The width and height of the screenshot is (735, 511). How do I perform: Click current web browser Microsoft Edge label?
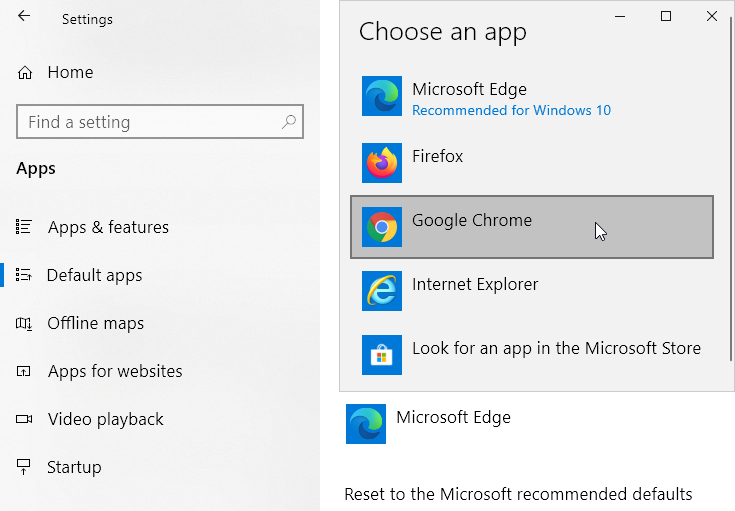pyautogui.click(x=453, y=417)
